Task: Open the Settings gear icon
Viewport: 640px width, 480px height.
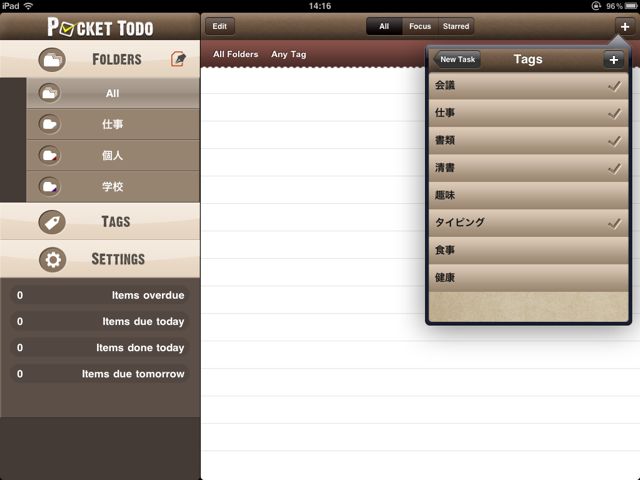Action: point(53,260)
